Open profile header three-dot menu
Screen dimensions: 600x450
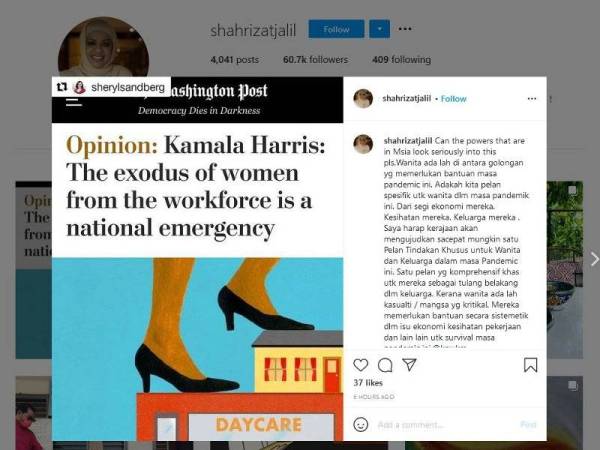pyautogui.click(x=405, y=29)
